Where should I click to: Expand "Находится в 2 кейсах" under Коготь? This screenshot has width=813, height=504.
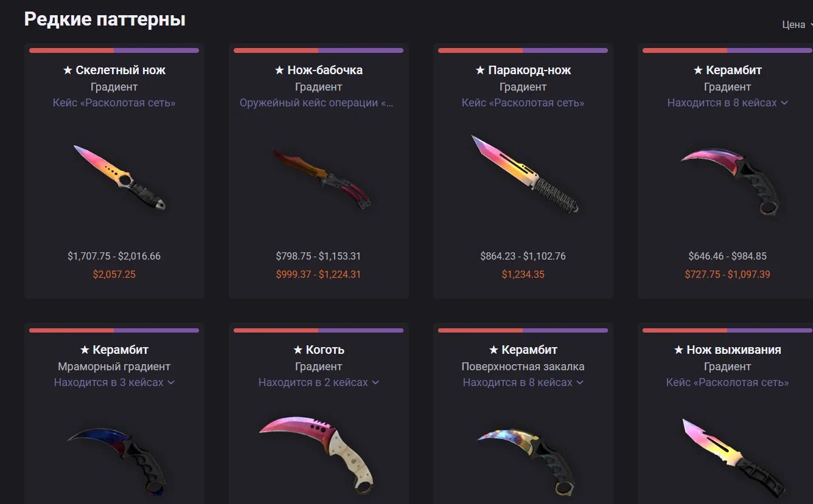coord(318,382)
